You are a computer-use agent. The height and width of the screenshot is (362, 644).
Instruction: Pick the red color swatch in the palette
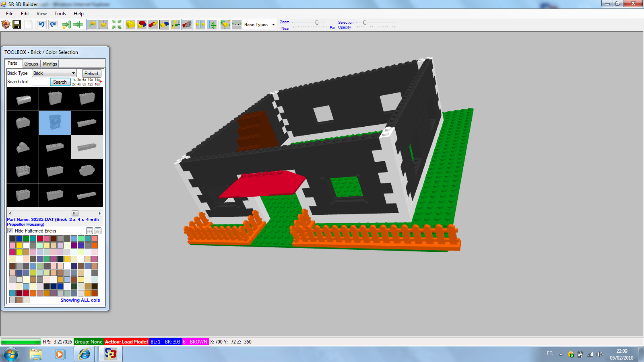tap(39, 239)
